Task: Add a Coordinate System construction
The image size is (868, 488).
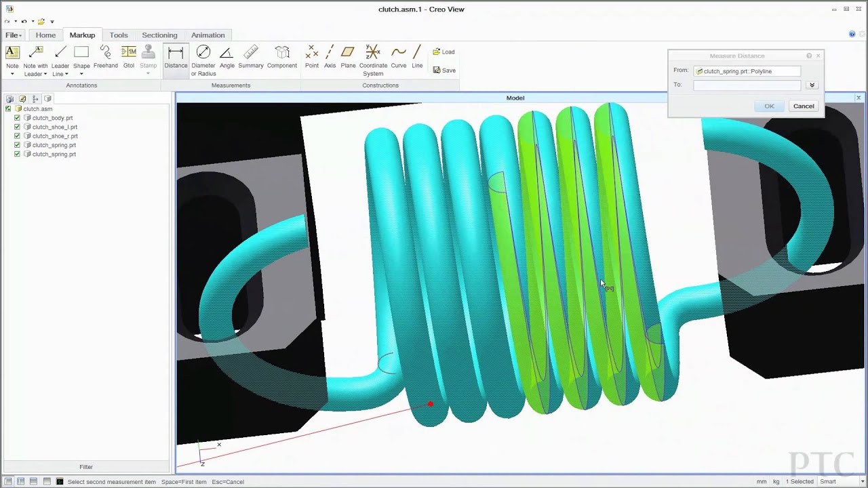Action: click(x=373, y=60)
